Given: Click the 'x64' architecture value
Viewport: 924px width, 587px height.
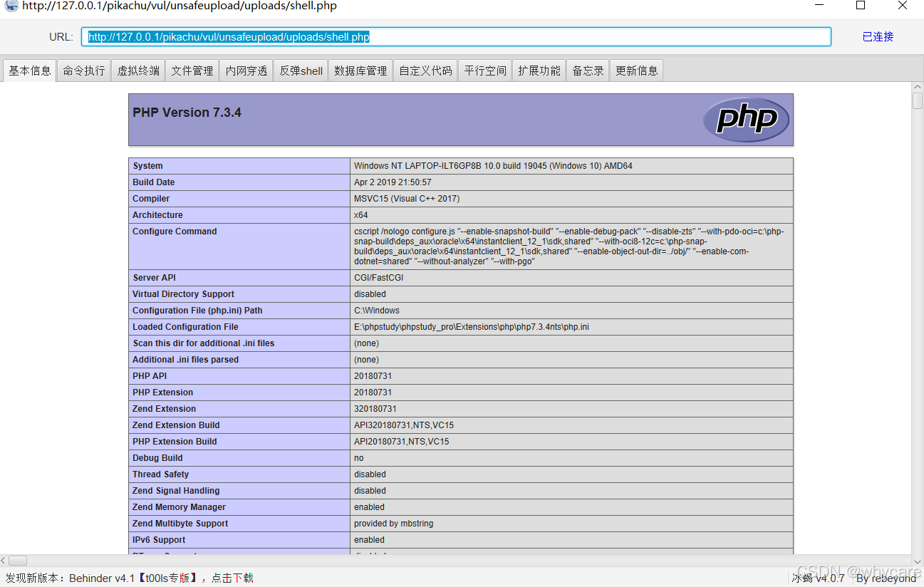Looking at the screenshot, I should pos(360,215).
